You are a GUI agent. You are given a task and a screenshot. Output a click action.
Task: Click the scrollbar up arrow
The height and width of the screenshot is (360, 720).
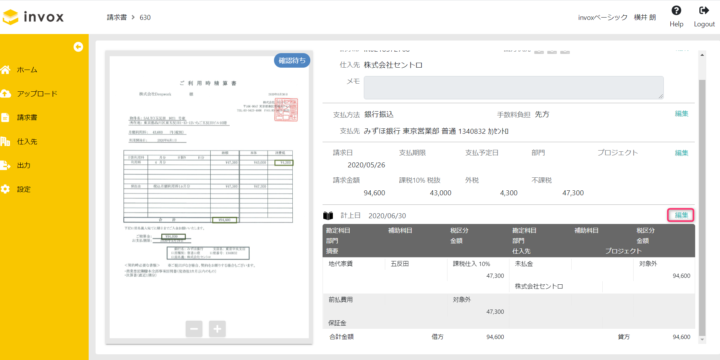tap(701, 55)
